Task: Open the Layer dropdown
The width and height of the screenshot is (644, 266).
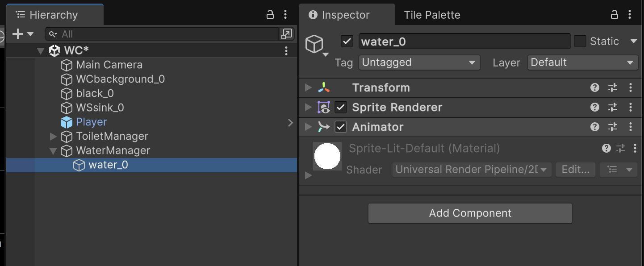Action: coord(582,62)
